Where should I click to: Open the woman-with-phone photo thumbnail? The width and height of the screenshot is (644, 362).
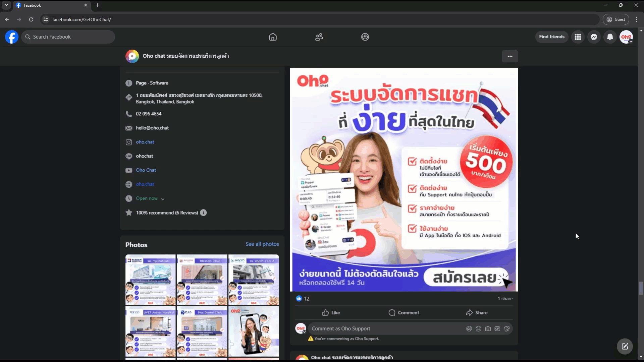[x=254, y=331]
